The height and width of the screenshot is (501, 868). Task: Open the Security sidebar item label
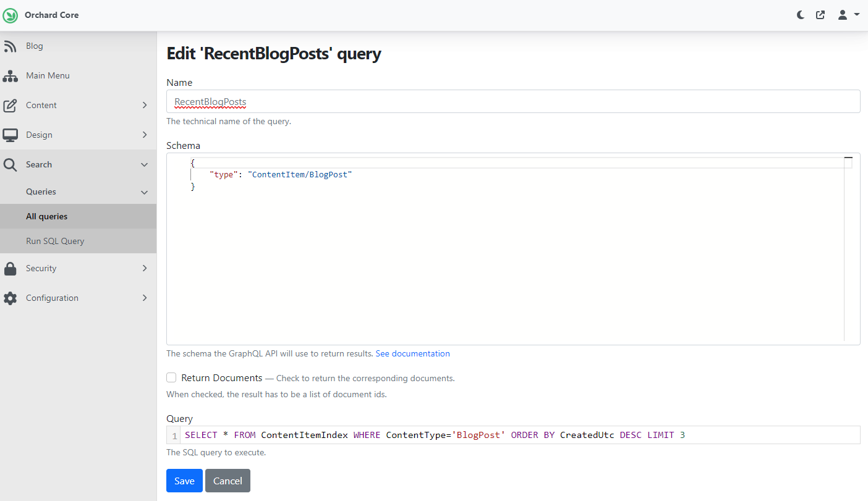pos(41,268)
